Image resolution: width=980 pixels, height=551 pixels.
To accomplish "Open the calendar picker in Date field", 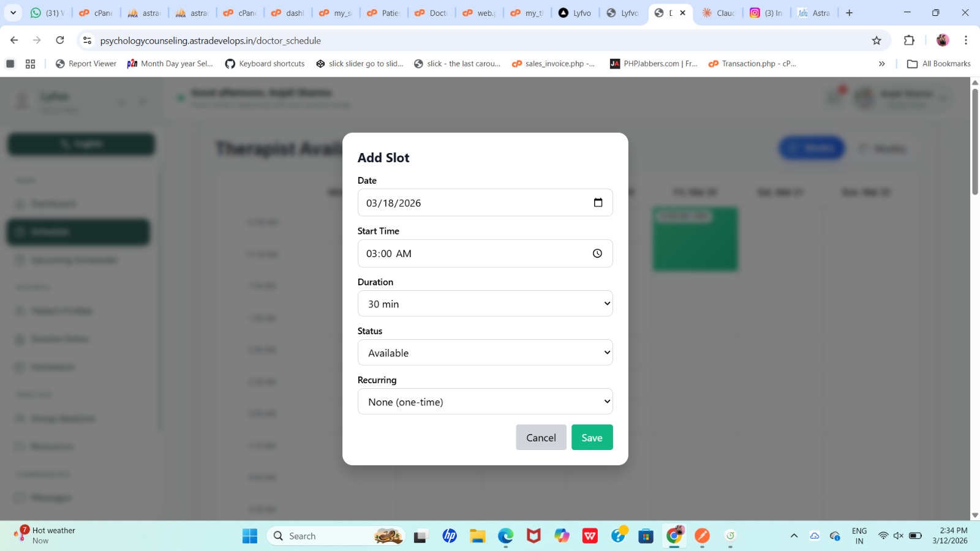I will [x=598, y=203].
